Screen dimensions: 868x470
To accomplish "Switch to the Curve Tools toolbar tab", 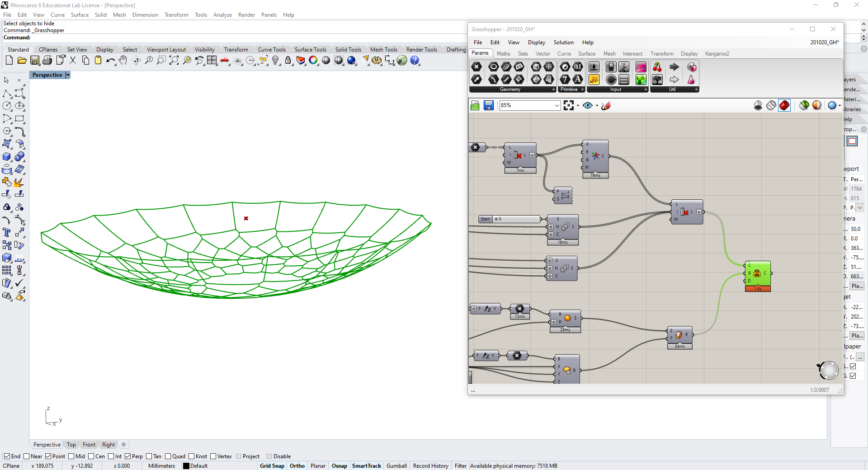I will click(x=272, y=50).
